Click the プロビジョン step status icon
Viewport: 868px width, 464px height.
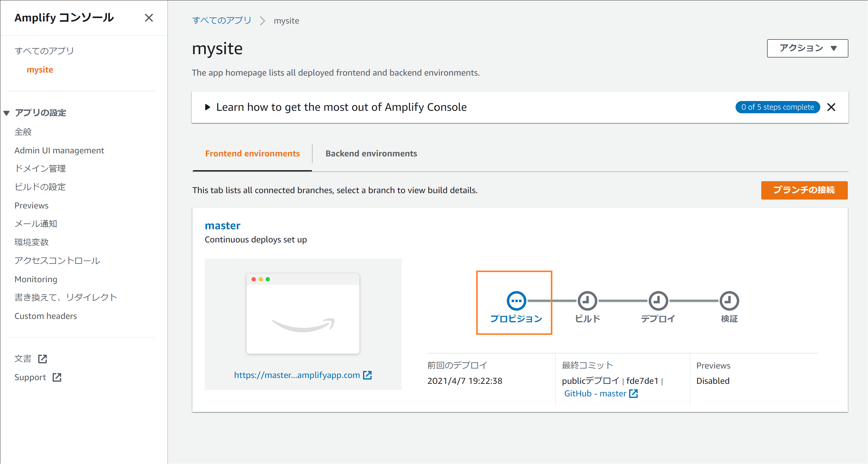(516, 301)
